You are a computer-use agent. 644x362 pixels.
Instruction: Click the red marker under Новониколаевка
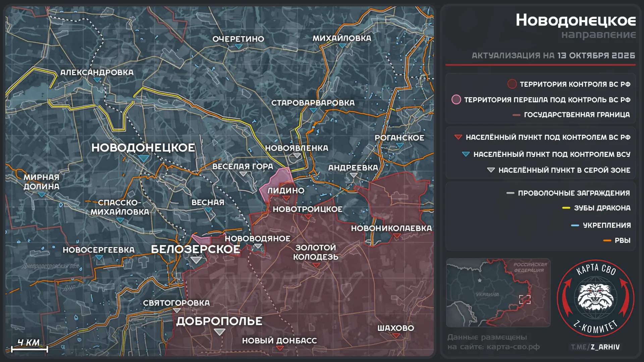tap(397, 236)
